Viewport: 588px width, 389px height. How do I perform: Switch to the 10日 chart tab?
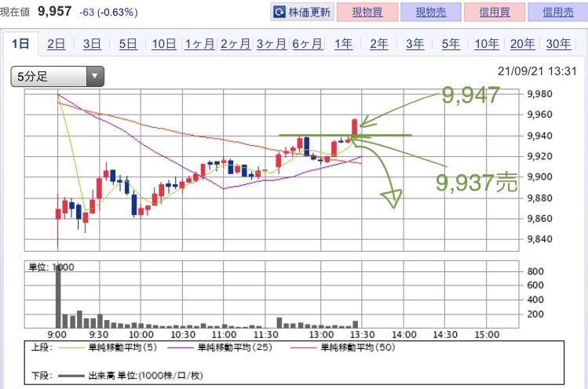(164, 44)
